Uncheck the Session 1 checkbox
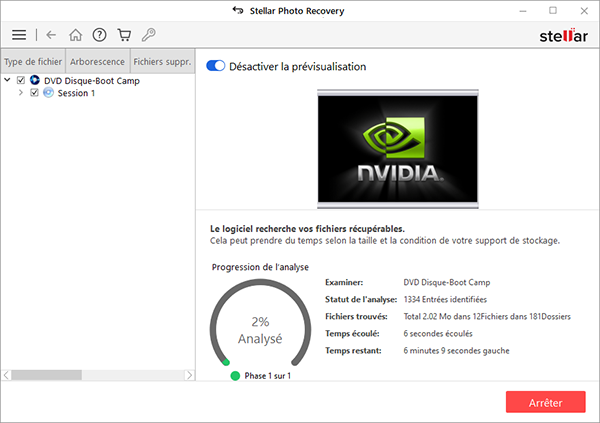 coord(35,93)
